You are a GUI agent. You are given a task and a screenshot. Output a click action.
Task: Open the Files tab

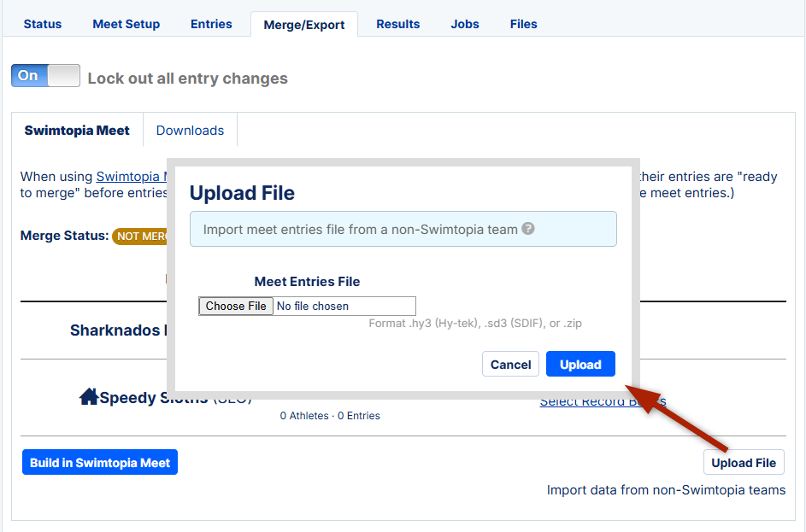coord(523,24)
